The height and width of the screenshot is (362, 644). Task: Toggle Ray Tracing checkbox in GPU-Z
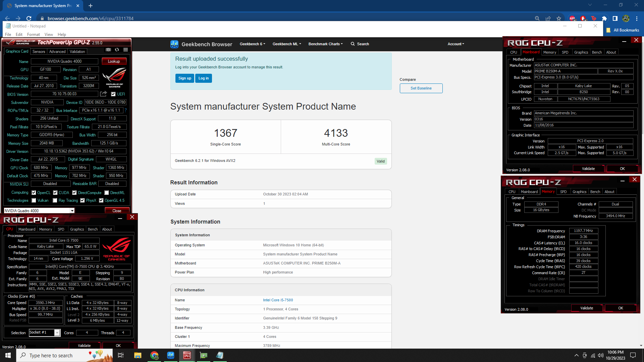click(55, 200)
